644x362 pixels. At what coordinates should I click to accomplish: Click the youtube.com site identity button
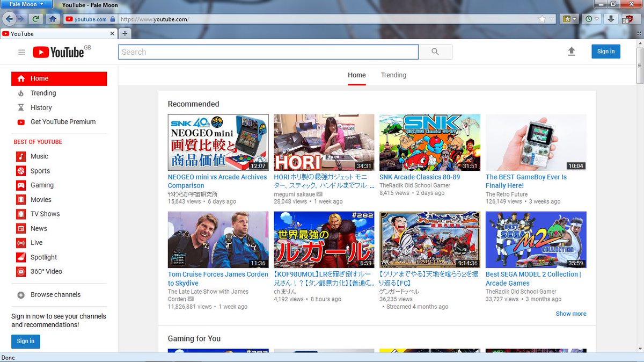pyautogui.click(x=90, y=19)
